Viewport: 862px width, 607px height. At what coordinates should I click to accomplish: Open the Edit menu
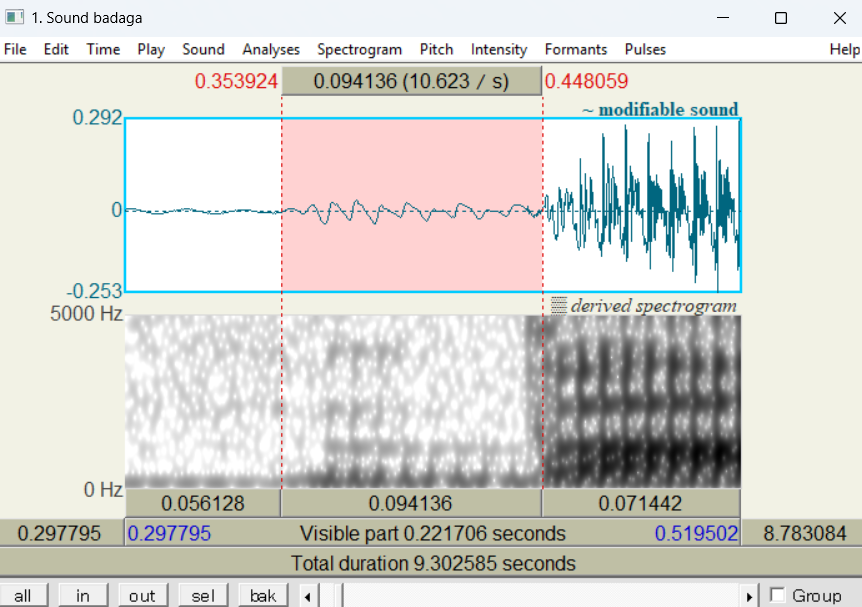click(x=56, y=49)
